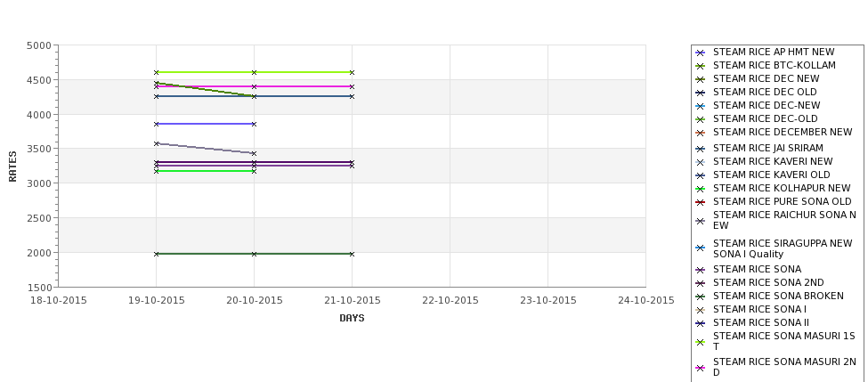Click the magenta line data point at 20-10-2015
The image size is (868, 382).
pos(254,86)
